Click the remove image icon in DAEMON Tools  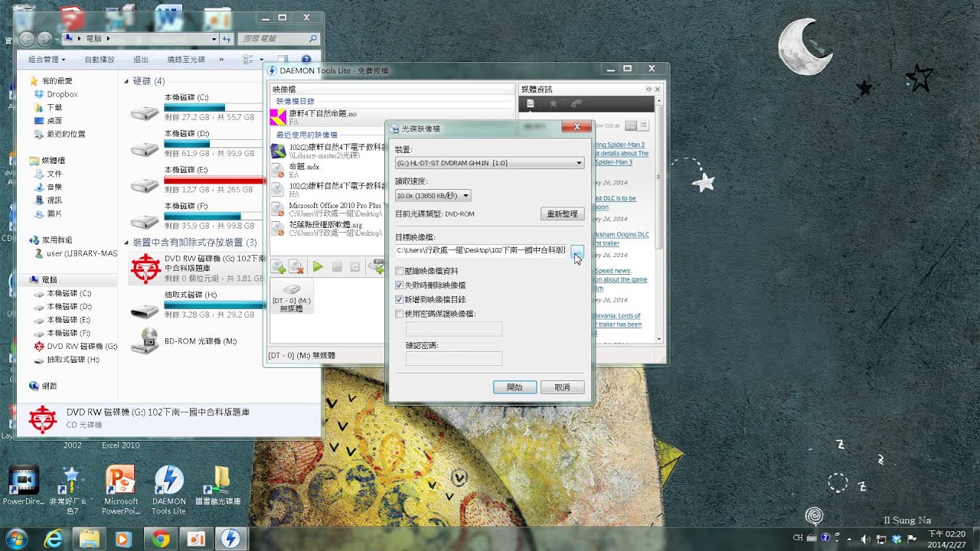pos(297,266)
